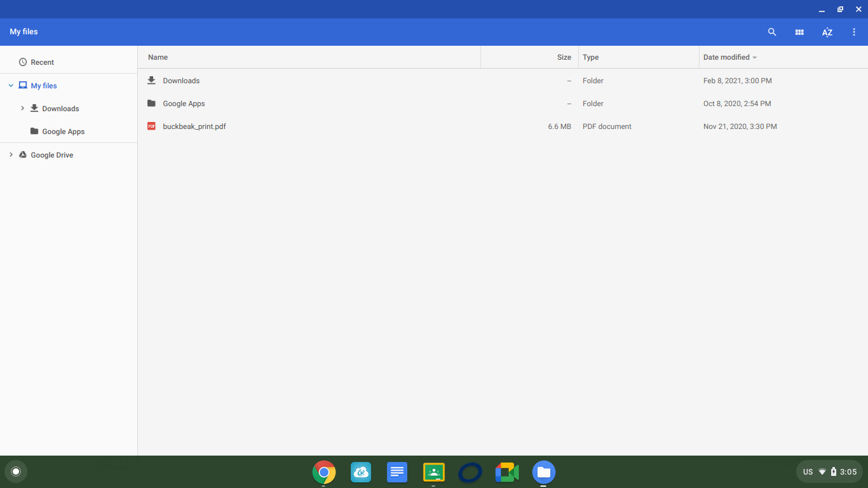Open the search icon in Files toolbar

772,32
